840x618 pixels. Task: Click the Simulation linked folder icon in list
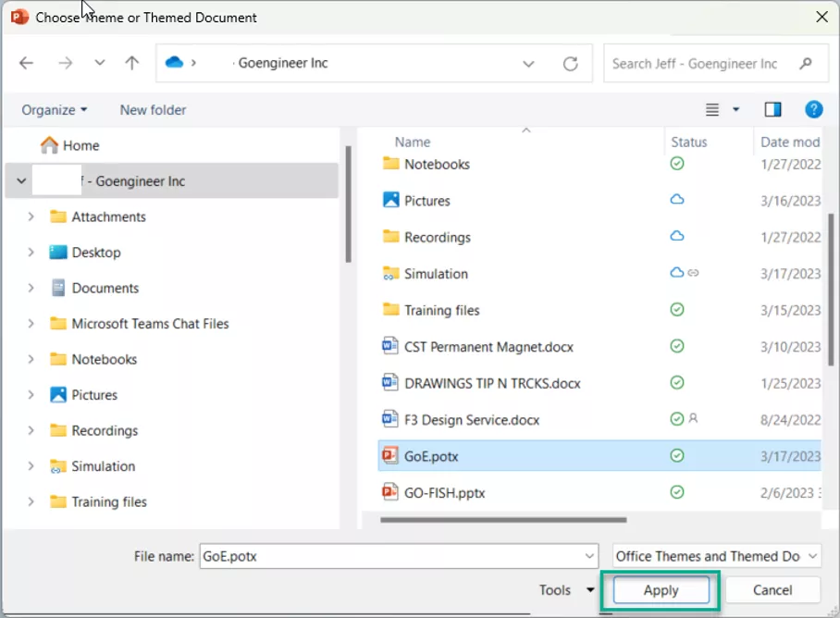click(390, 273)
